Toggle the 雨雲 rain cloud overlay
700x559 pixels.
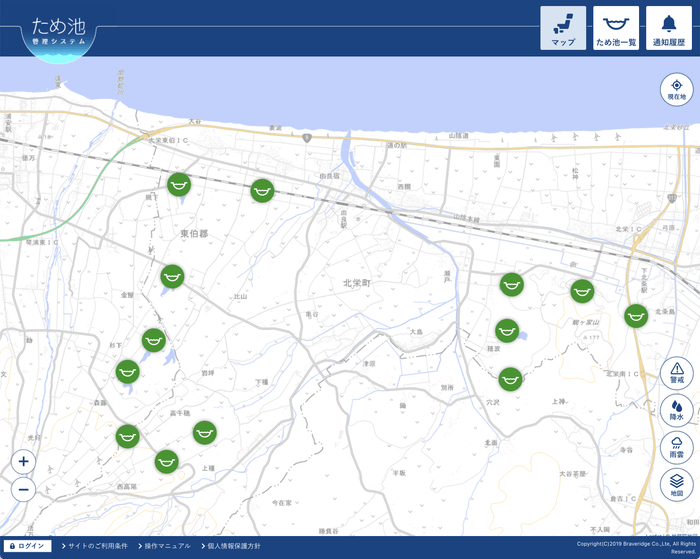677,447
